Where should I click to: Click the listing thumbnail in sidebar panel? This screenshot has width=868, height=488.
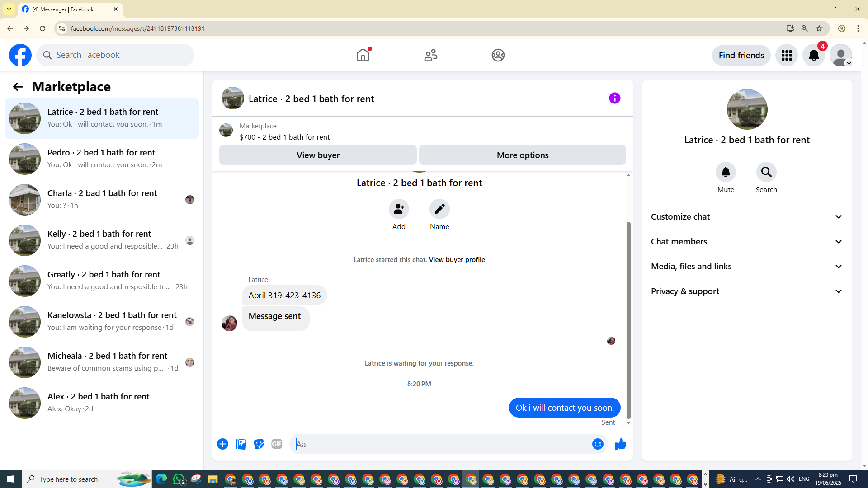click(x=747, y=109)
